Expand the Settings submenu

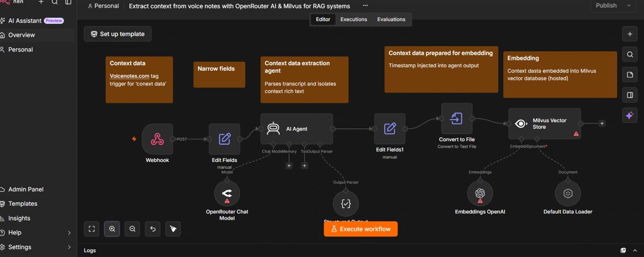[69, 247]
